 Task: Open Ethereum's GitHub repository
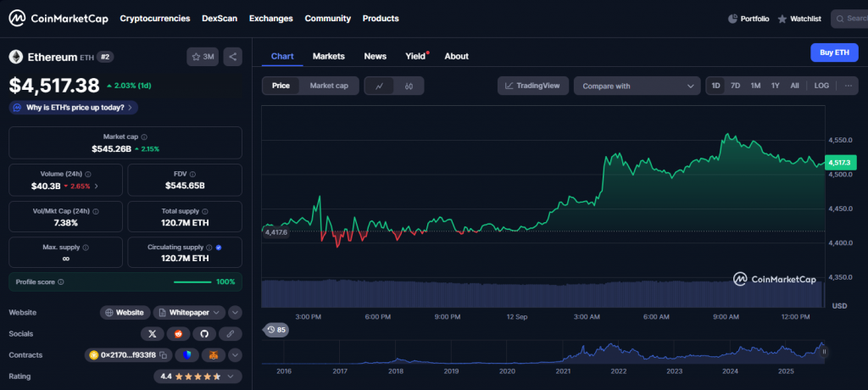pos(204,334)
